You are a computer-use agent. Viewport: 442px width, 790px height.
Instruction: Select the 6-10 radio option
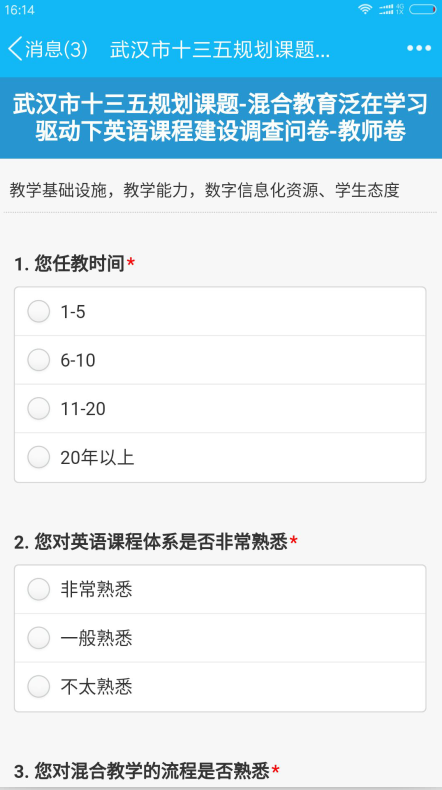click(x=220, y=360)
